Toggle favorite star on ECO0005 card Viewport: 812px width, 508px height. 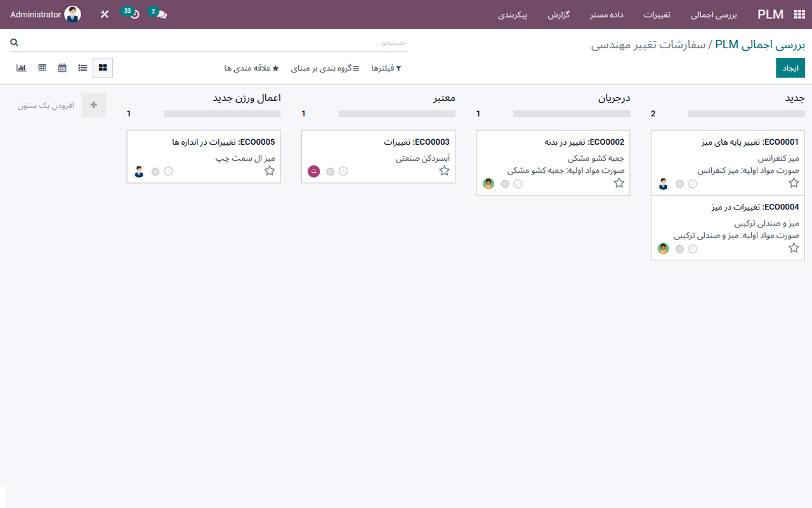(270, 171)
